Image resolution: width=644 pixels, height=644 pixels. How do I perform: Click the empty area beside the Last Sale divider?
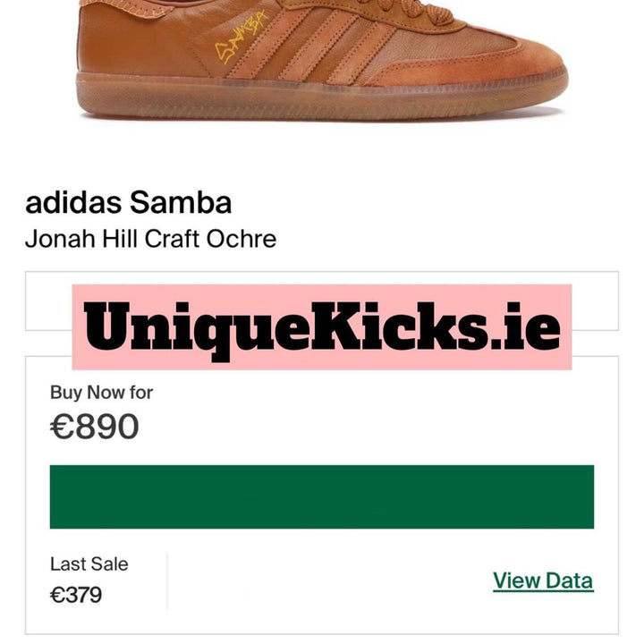click(328, 580)
